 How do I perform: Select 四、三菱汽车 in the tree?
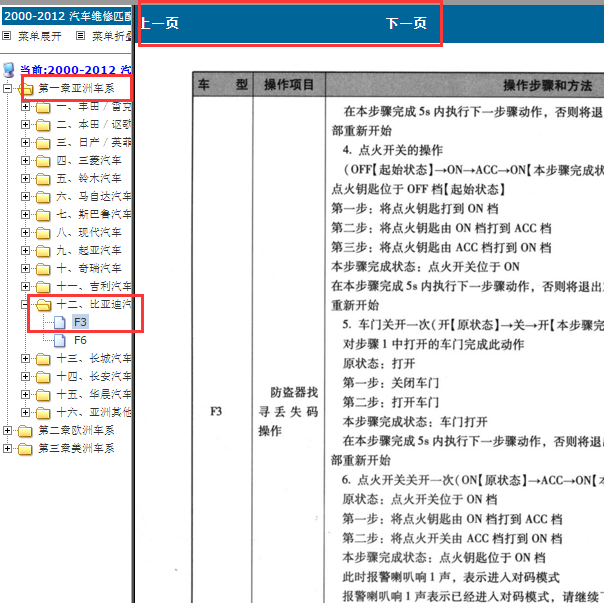coord(89,160)
